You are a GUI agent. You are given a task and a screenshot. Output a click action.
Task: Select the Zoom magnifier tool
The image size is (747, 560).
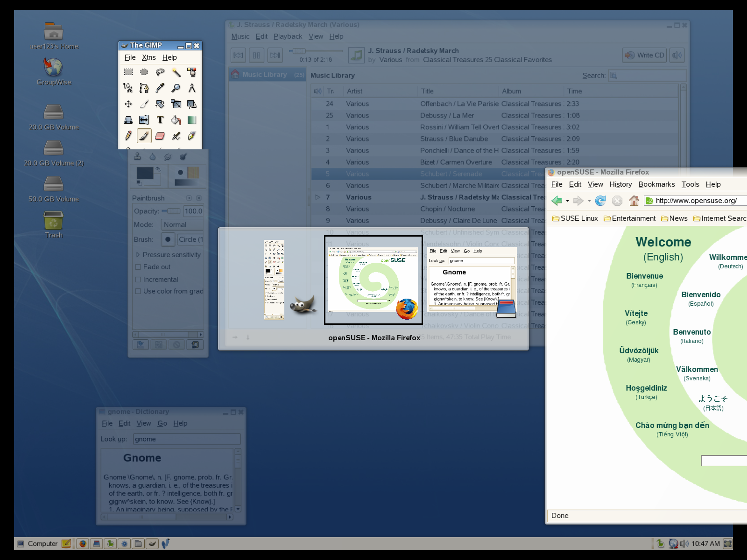tap(176, 88)
